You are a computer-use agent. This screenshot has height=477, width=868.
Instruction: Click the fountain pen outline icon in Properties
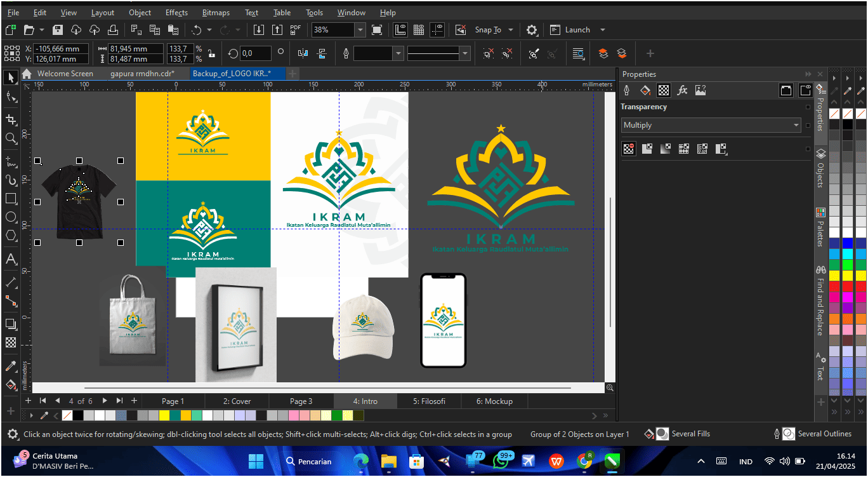(626, 90)
